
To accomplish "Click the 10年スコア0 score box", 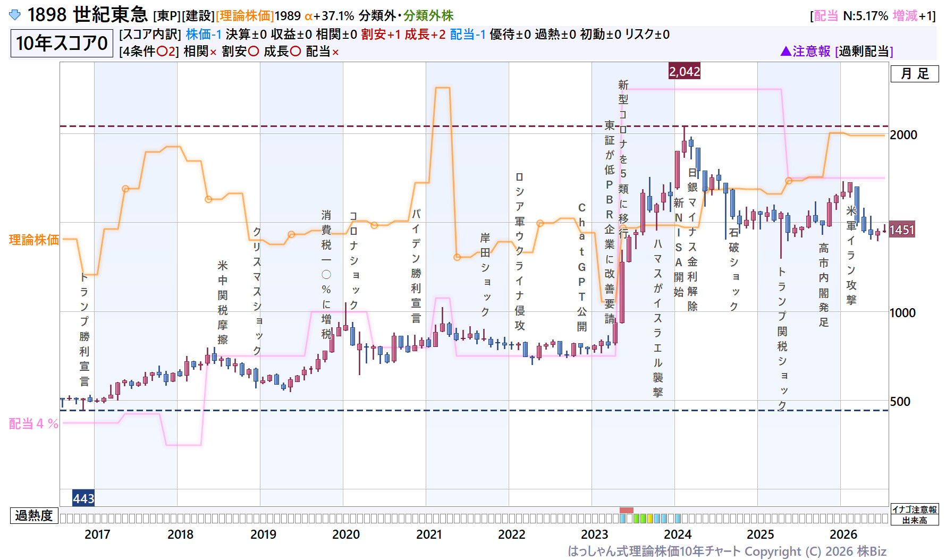I will 62,43.
